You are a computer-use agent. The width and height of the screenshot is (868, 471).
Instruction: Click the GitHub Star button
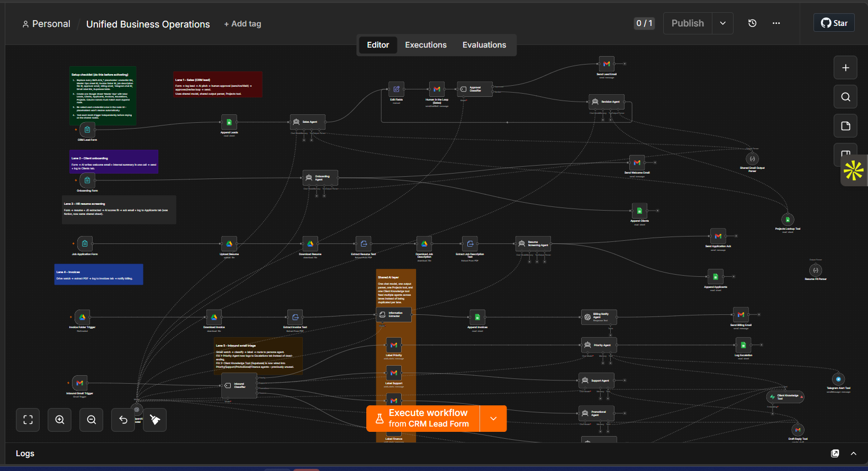834,23
